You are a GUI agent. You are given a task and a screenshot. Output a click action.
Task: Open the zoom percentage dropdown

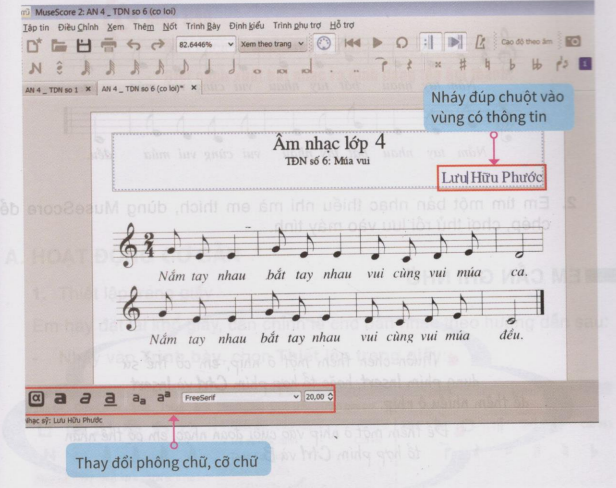click(206, 45)
